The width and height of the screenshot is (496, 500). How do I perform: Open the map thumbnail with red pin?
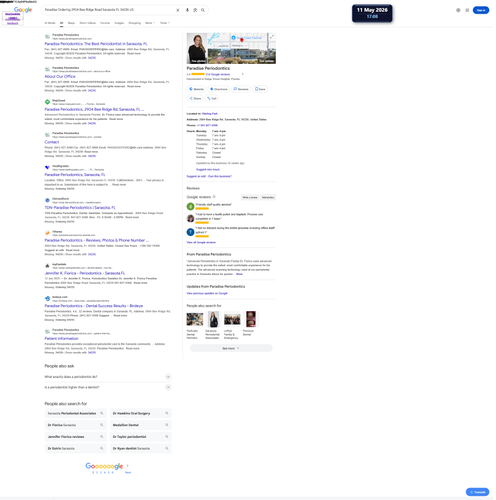pos(242,41)
